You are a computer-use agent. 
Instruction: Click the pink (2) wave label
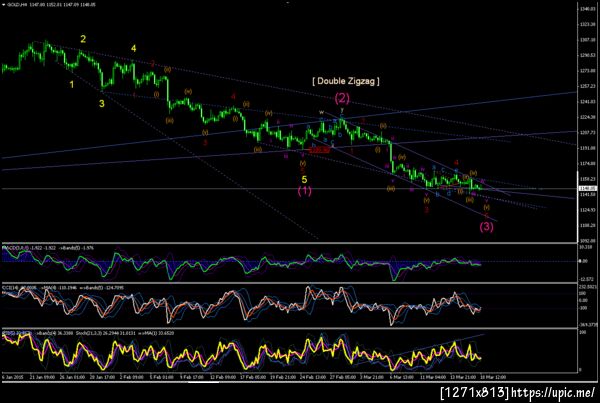coord(342,99)
